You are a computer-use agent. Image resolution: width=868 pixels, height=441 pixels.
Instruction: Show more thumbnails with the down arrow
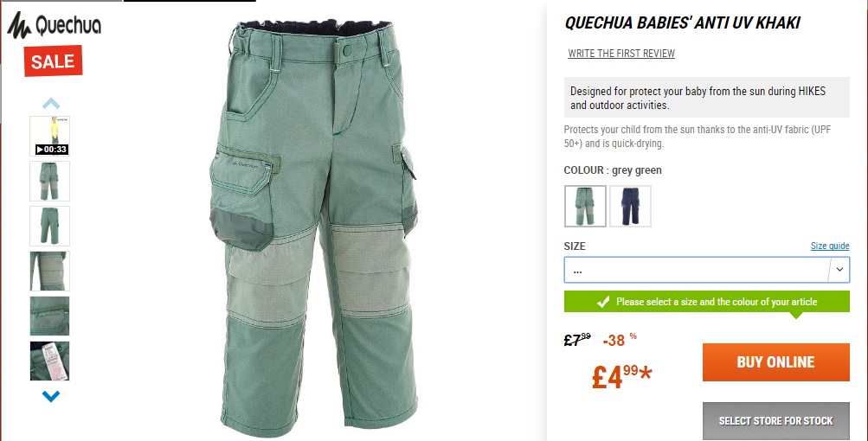51,396
